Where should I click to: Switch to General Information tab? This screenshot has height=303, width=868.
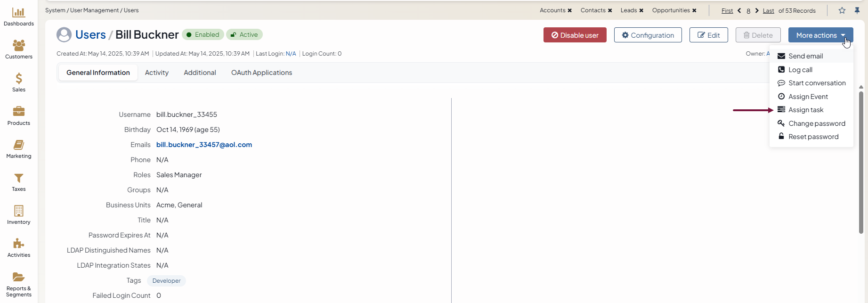[x=98, y=73]
